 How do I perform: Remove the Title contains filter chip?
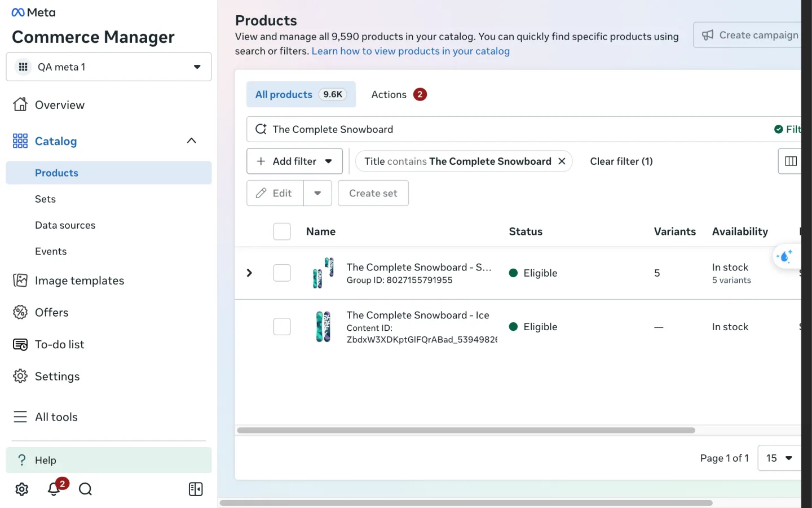pyautogui.click(x=562, y=161)
